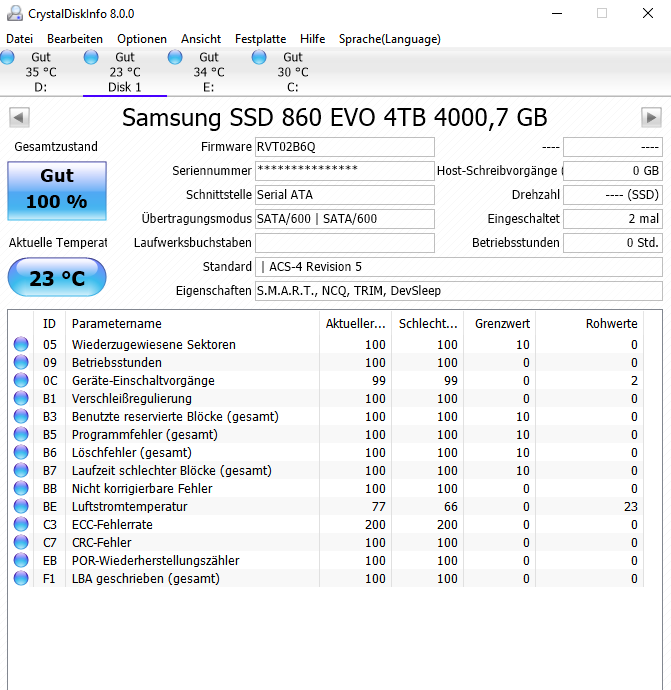
Task: Click the 23 °C temperature button
Action: click(57, 277)
